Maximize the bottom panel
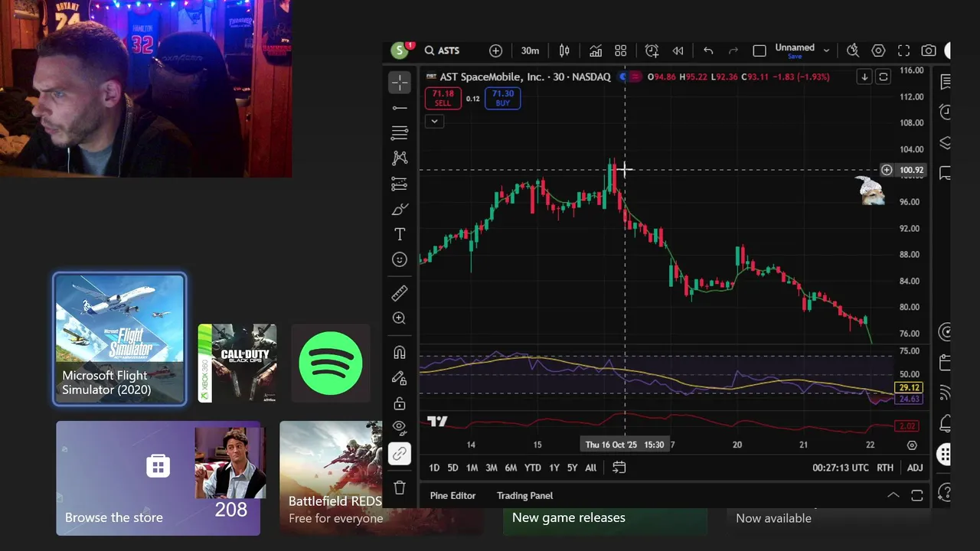Screen dimensions: 980x551 (916, 496)
